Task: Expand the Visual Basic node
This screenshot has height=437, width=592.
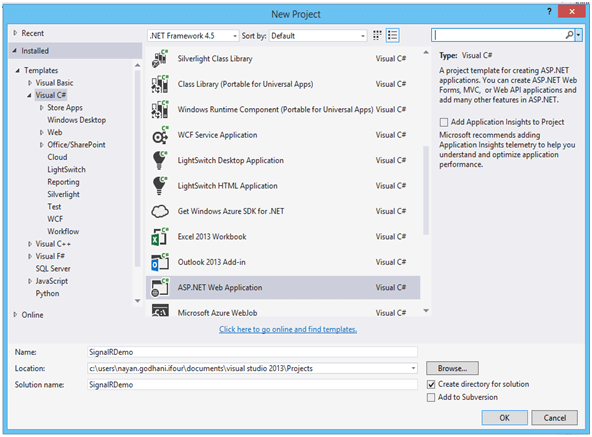Action: click(30, 83)
